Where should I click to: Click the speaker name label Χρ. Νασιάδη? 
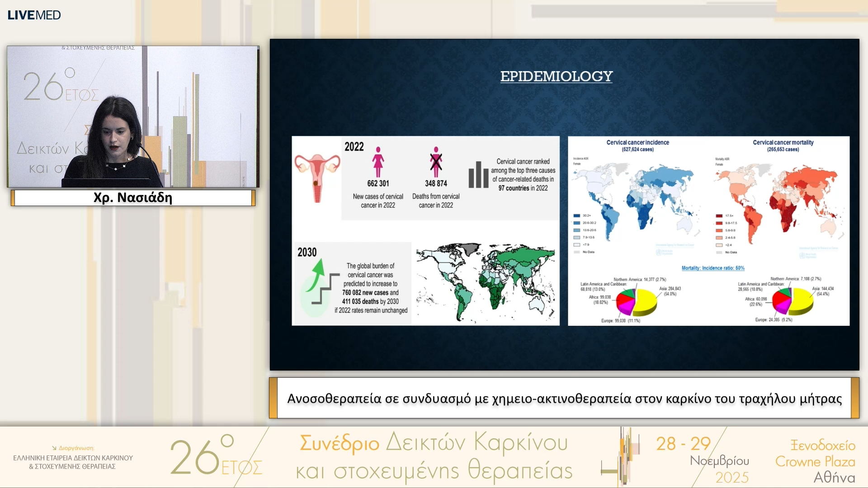tap(133, 198)
